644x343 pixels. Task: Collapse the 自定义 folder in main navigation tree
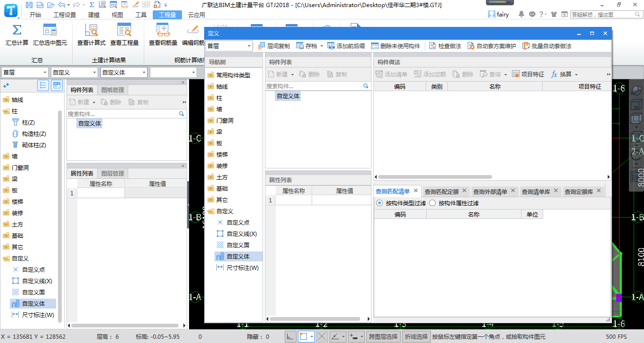click(x=6, y=258)
